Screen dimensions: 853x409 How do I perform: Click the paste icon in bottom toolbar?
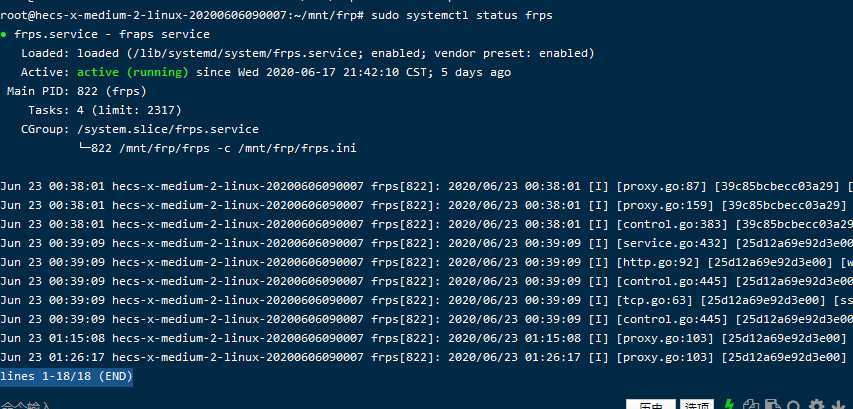pyautogui.click(x=771, y=405)
